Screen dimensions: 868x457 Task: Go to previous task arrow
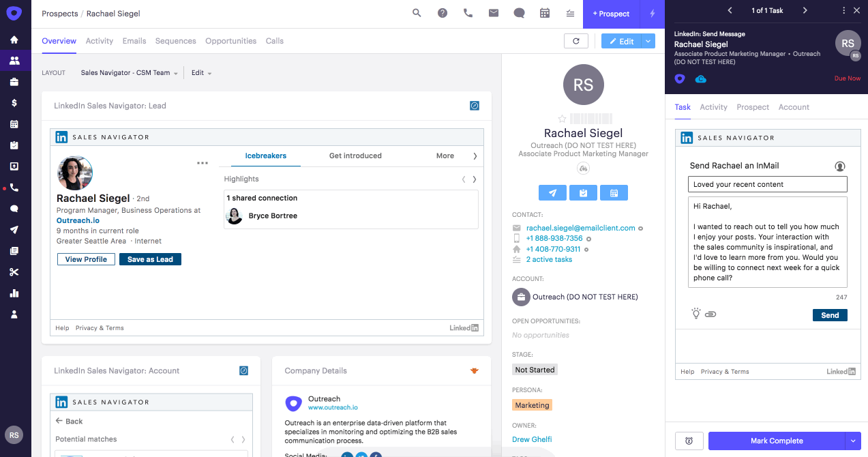730,10
